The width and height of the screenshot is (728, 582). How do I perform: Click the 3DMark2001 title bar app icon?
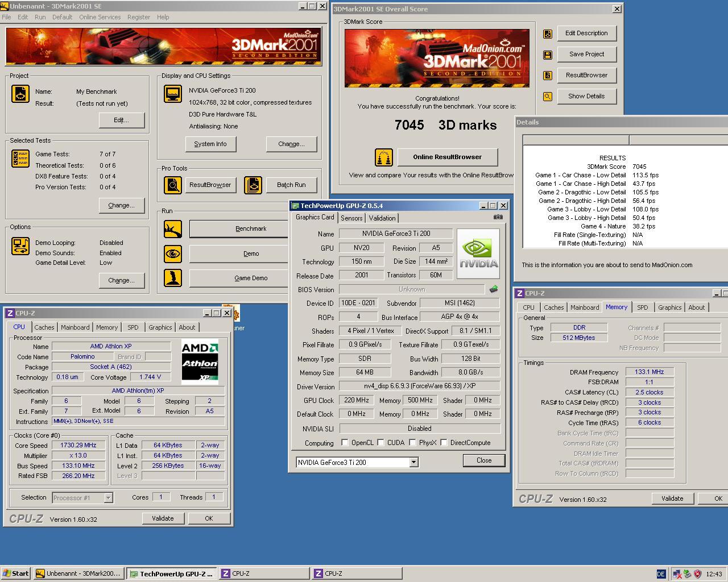click(x=5, y=6)
